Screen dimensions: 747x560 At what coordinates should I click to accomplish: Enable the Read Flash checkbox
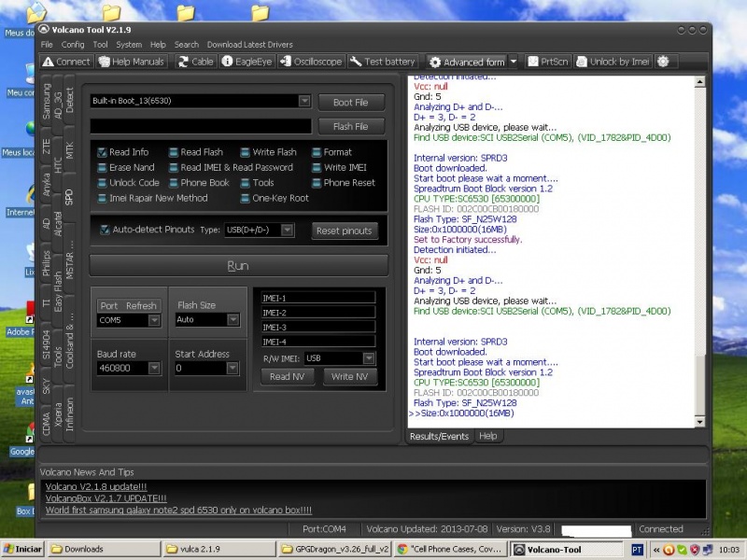pos(174,152)
